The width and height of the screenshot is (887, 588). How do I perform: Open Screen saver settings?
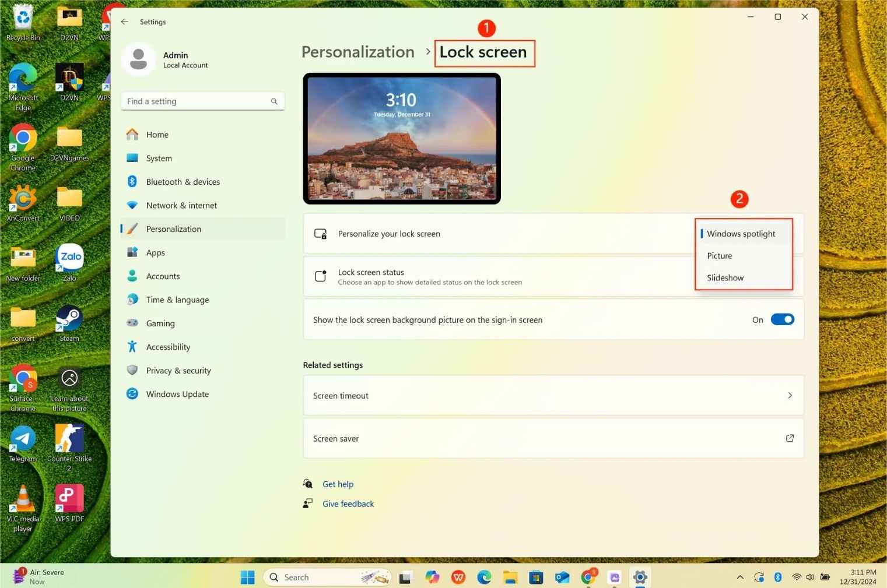[553, 438]
